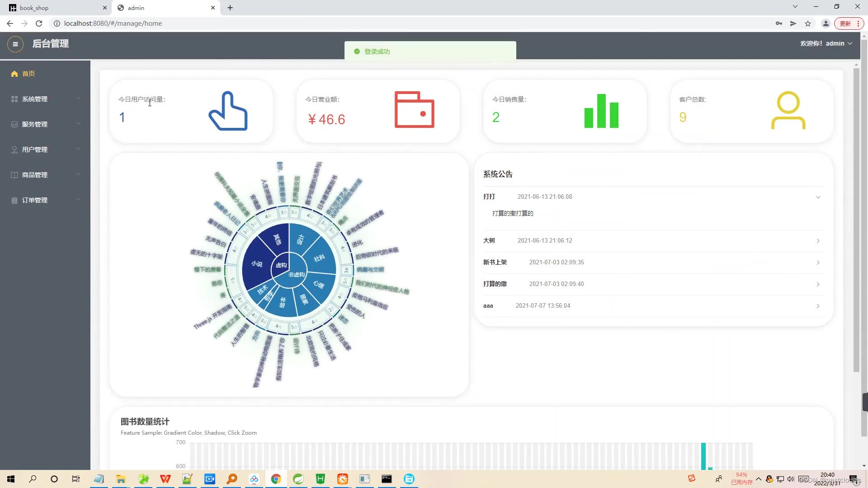868x488 pixels.
Task: Launch Chrome from the taskbar
Action: point(276,479)
